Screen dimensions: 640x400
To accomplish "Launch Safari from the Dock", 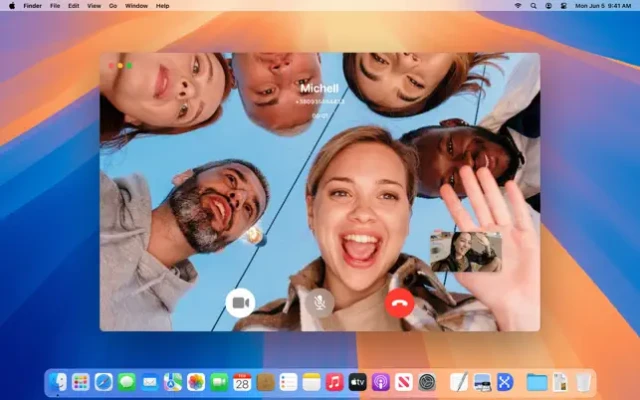I will point(104,382).
